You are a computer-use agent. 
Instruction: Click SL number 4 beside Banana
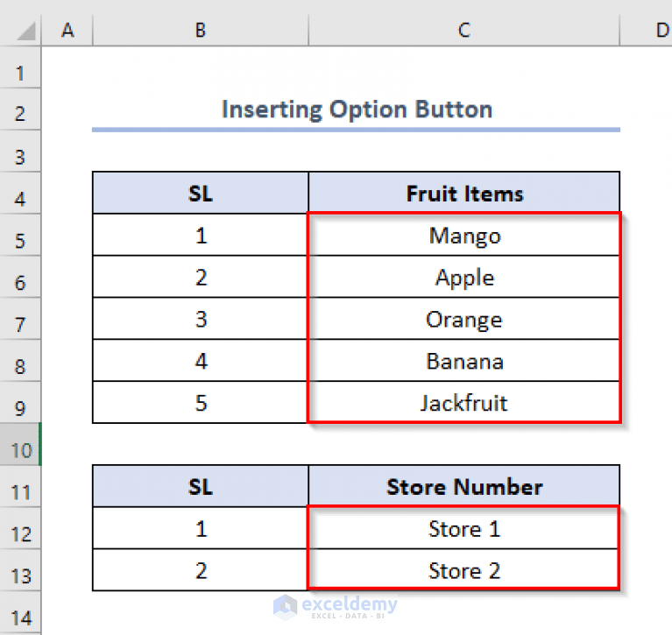pyautogui.click(x=201, y=361)
